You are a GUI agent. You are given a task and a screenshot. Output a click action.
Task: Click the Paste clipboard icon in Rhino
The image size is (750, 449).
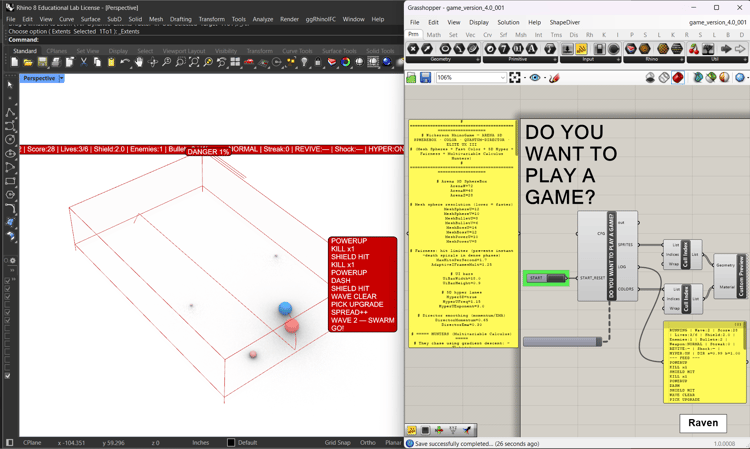click(111, 62)
